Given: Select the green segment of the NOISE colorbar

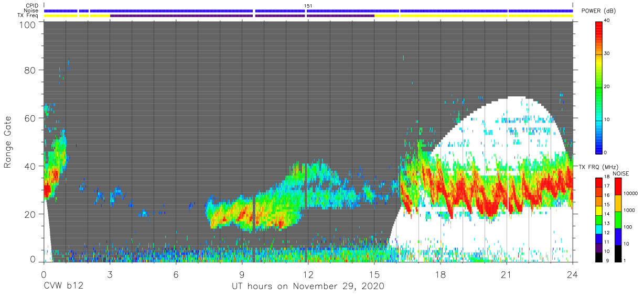Looking at the screenshot, I should [x=617, y=220].
